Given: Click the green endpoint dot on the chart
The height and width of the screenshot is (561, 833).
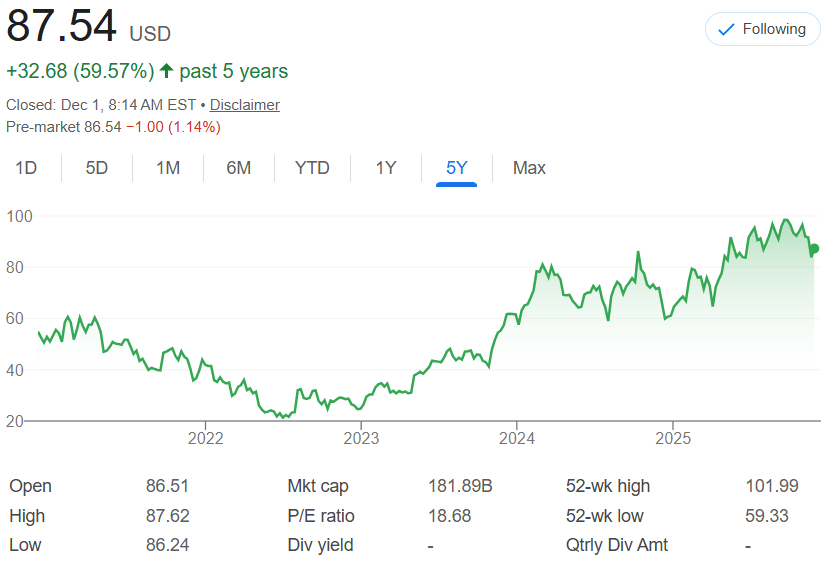Looking at the screenshot, I should [x=815, y=249].
